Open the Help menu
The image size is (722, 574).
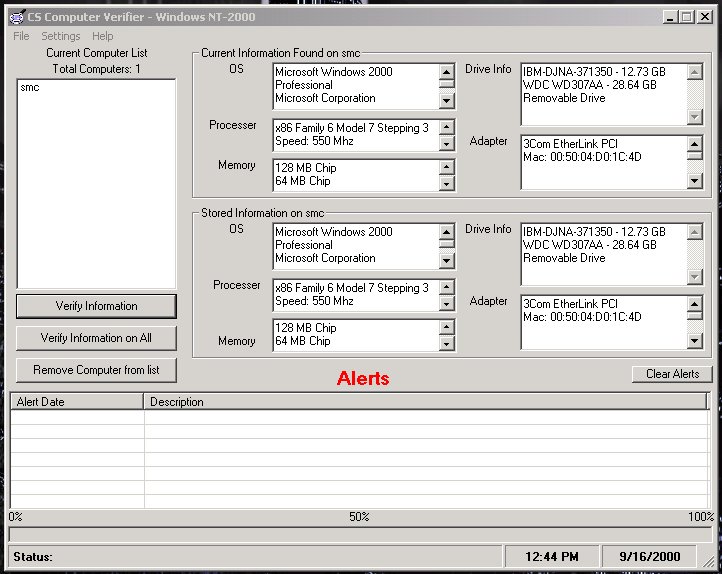103,36
